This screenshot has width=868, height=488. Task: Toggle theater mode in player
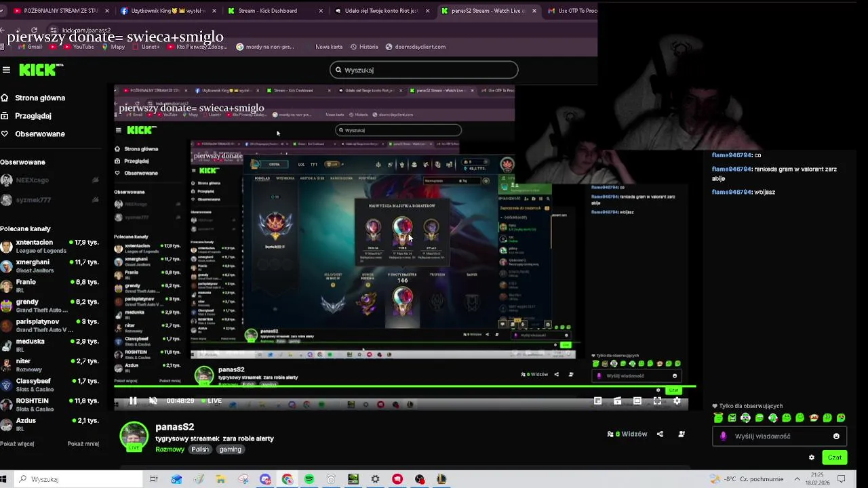[x=637, y=401]
